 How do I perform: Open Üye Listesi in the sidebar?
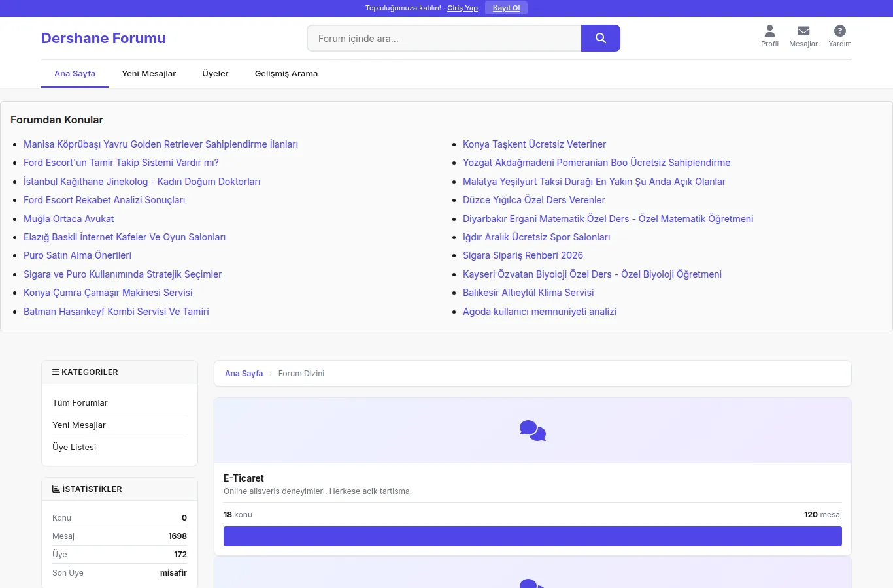click(x=120, y=448)
